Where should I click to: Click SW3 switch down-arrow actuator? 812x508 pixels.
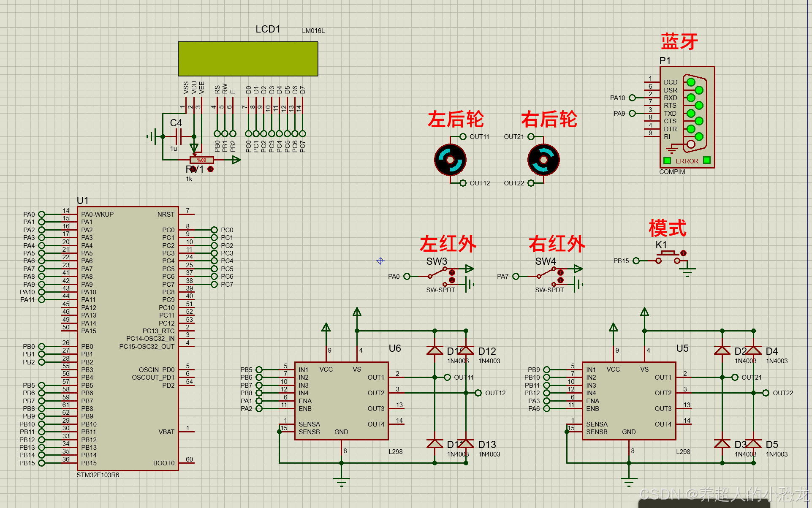[x=452, y=280]
